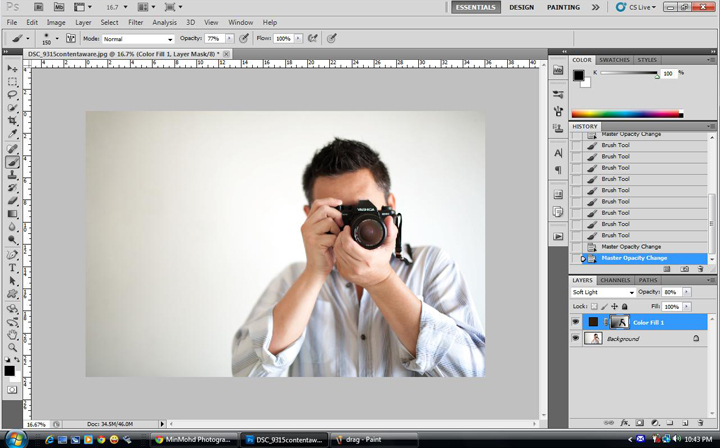Switch to the Painting workspace
Viewport: 720px width, 448px height.
pos(564,7)
